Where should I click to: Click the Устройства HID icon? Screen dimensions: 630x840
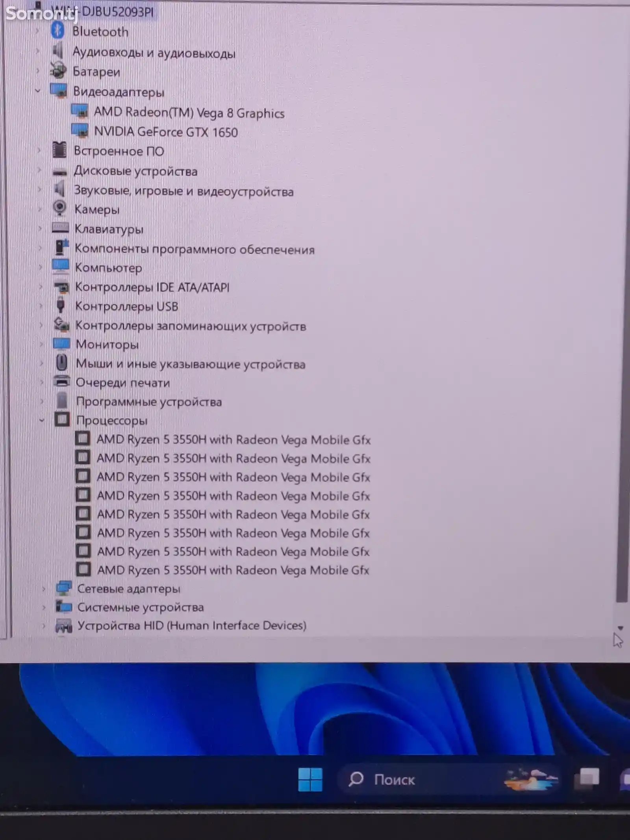tap(64, 625)
